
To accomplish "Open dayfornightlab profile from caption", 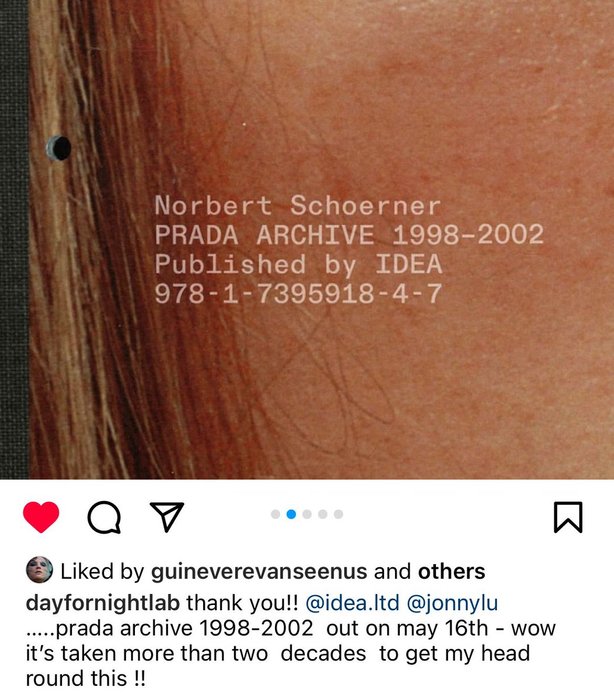I will click(103, 603).
